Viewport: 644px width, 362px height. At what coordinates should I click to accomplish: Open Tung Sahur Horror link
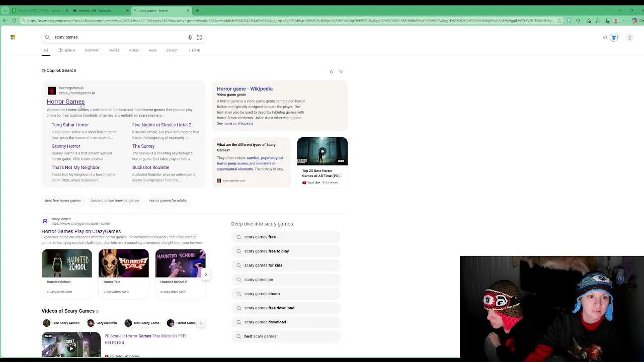click(x=70, y=125)
